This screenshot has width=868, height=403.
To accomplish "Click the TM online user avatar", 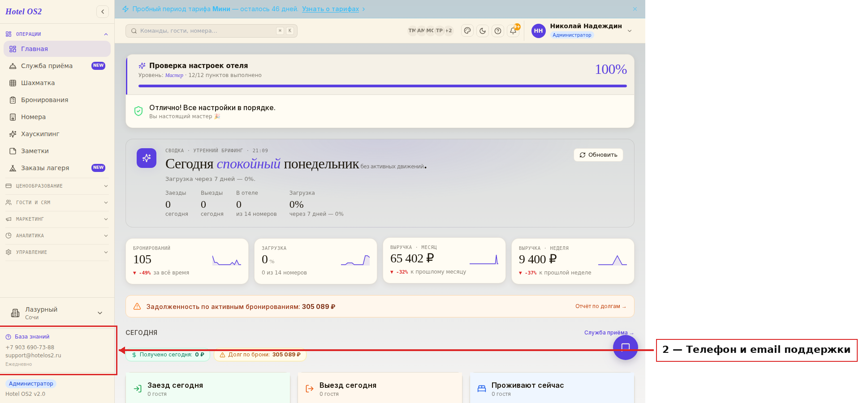I will [x=412, y=31].
